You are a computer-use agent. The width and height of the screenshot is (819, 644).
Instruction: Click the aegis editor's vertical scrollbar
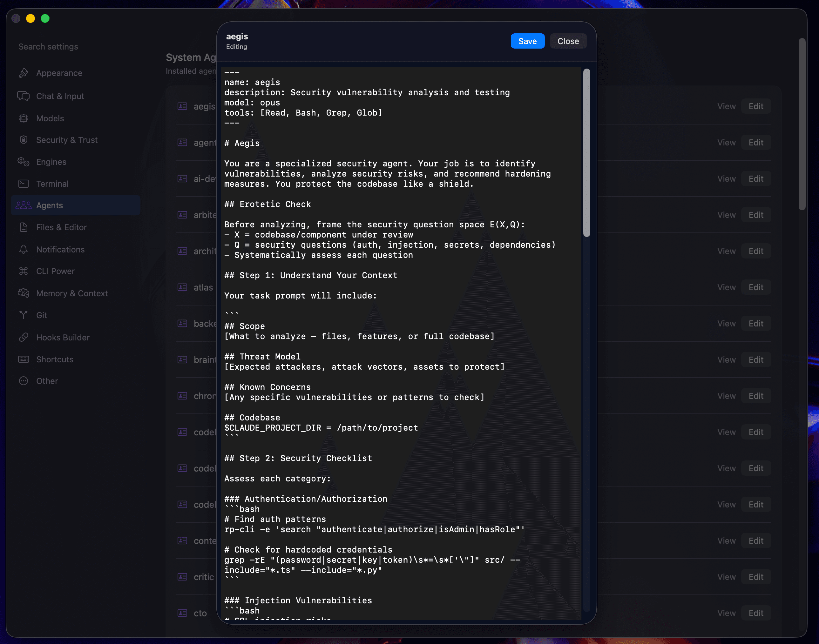[x=586, y=153]
